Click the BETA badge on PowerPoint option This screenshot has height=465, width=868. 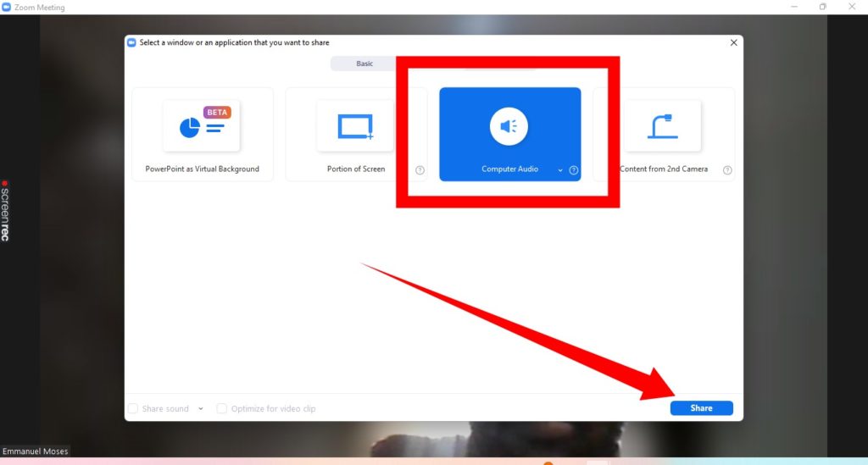click(217, 113)
